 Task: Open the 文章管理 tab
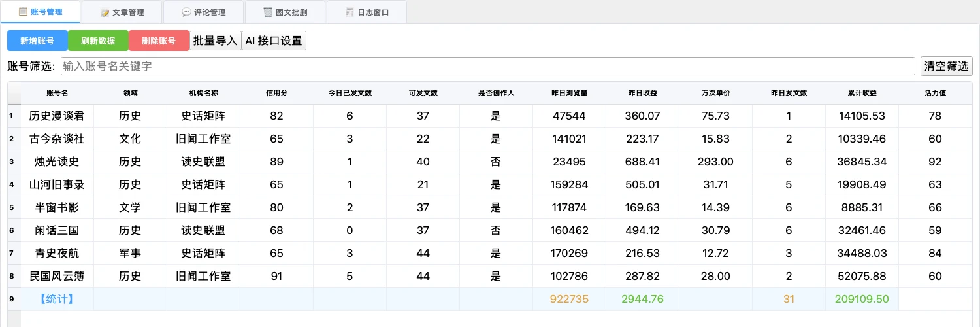pos(122,12)
